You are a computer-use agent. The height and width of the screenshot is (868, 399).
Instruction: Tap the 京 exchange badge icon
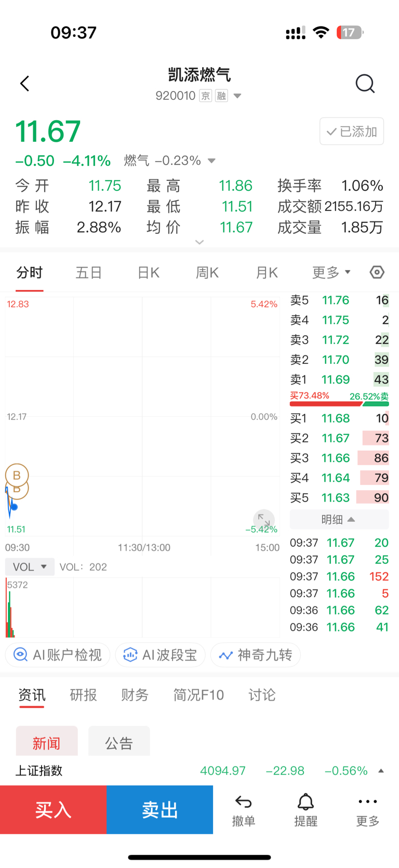[x=206, y=96]
